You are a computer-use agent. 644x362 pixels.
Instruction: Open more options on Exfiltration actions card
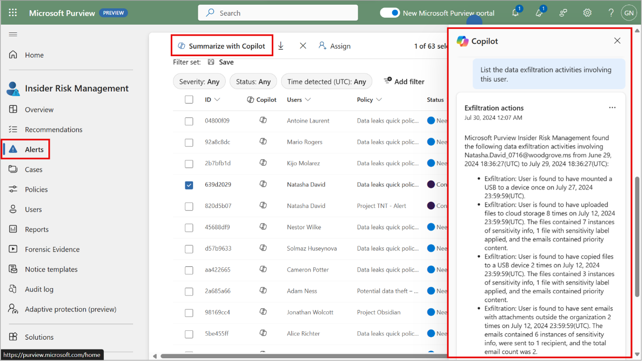pyautogui.click(x=612, y=108)
